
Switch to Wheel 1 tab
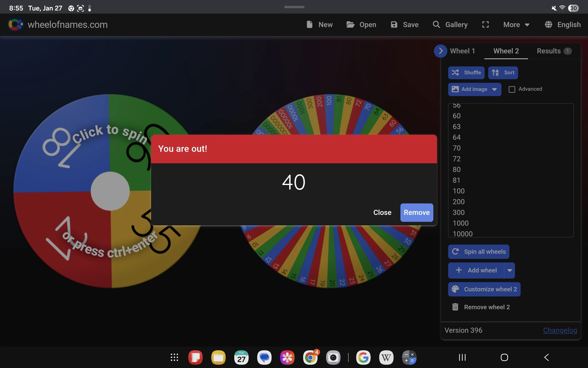pos(462,51)
